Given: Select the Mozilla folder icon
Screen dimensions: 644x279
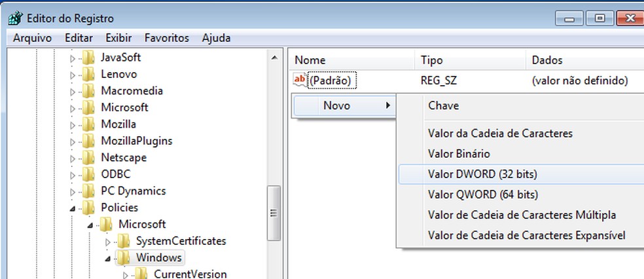Looking at the screenshot, I should (88, 124).
